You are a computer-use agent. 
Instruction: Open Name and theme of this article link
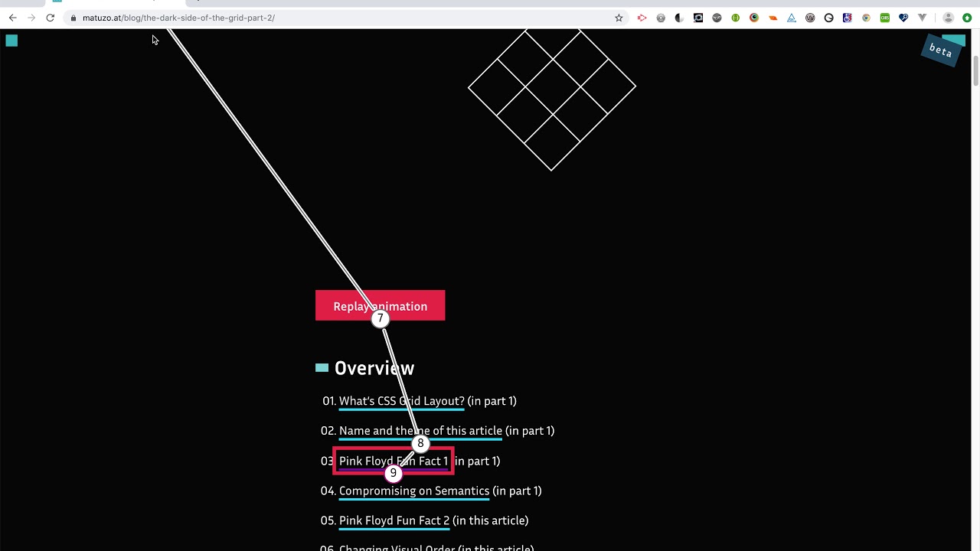tap(420, 431)
